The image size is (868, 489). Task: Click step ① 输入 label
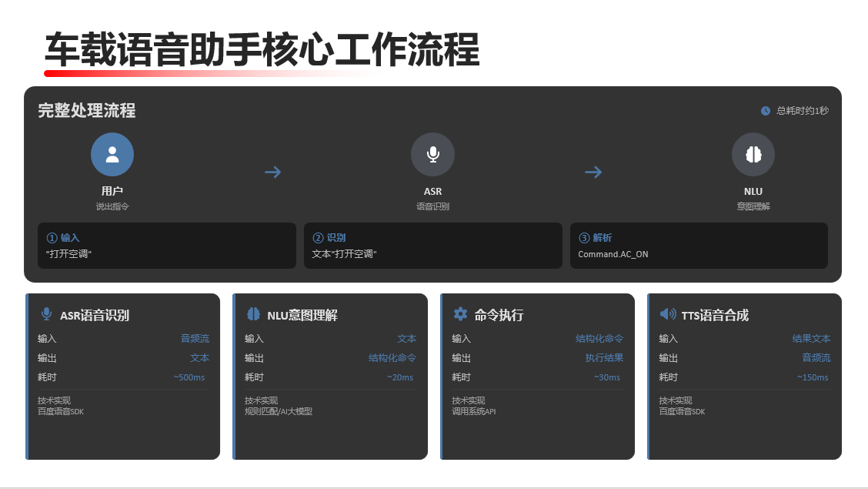click(63, 238)
